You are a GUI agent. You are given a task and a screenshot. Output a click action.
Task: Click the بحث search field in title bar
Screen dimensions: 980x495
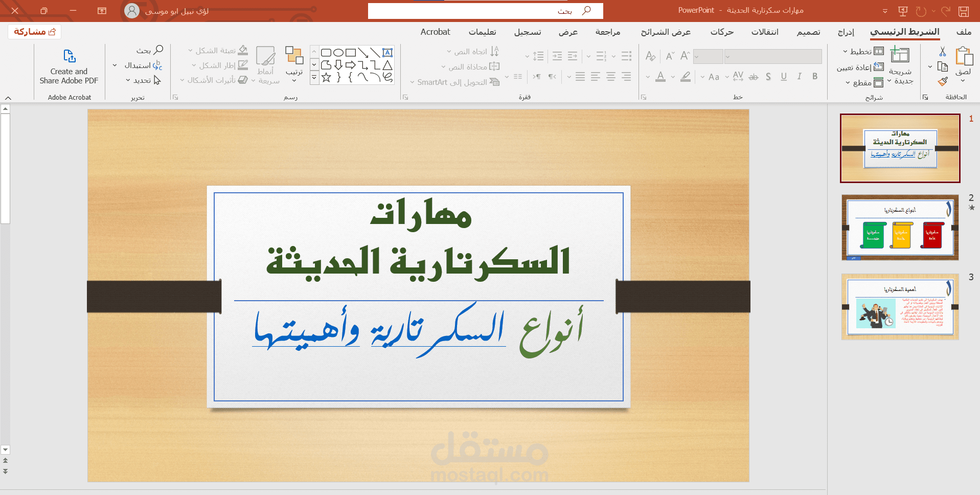point(486,11)
